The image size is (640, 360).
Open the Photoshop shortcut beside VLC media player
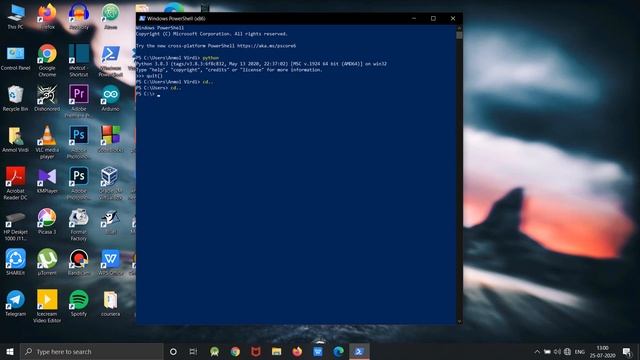[x=79, y=142]
